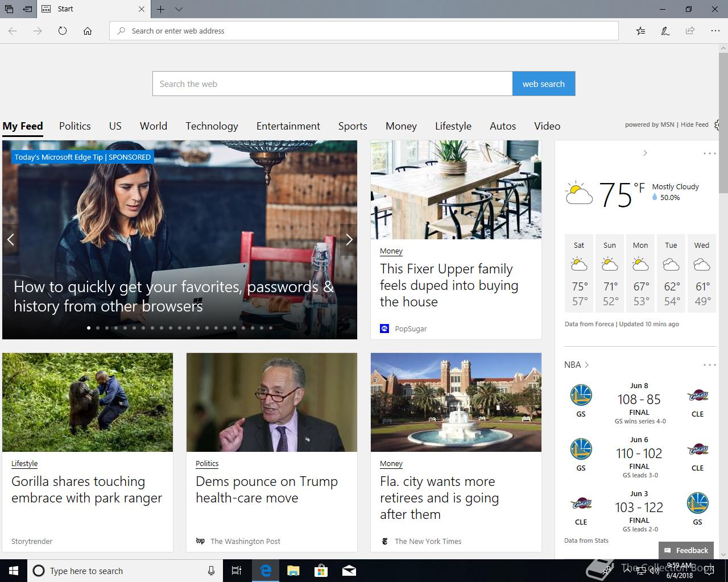The height and width of the screenshot is (582, 728).
Task: Open File Explorer from taskbar
Action: click(x=293, y=571)
